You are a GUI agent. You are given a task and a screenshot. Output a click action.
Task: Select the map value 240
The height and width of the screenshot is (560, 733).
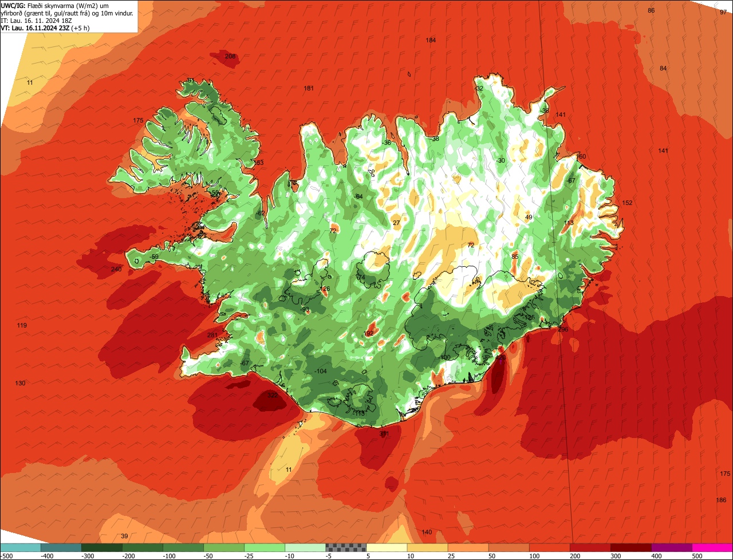[x=116, y=269]
